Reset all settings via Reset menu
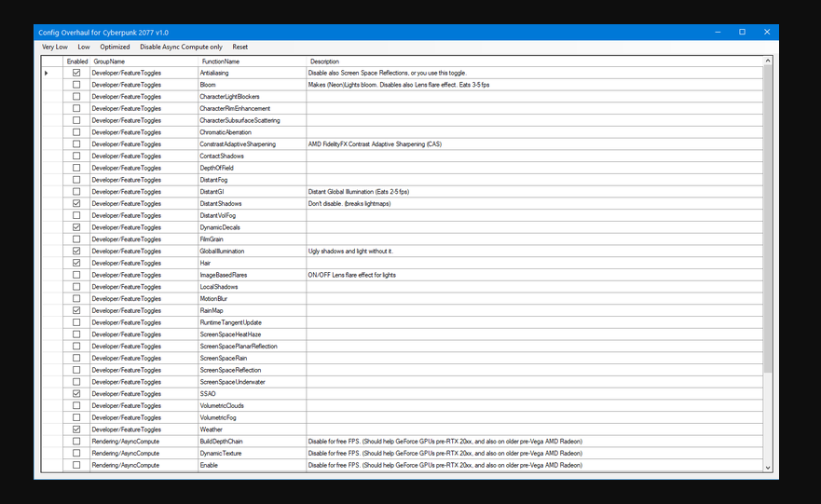Viewport: 821px width, 504px height. (239, 48)
